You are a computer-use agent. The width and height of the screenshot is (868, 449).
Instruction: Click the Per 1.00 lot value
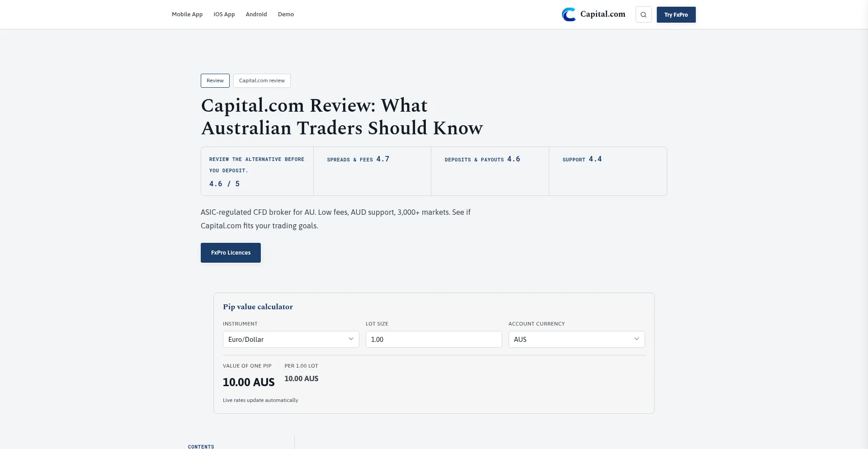pos(302,378)
